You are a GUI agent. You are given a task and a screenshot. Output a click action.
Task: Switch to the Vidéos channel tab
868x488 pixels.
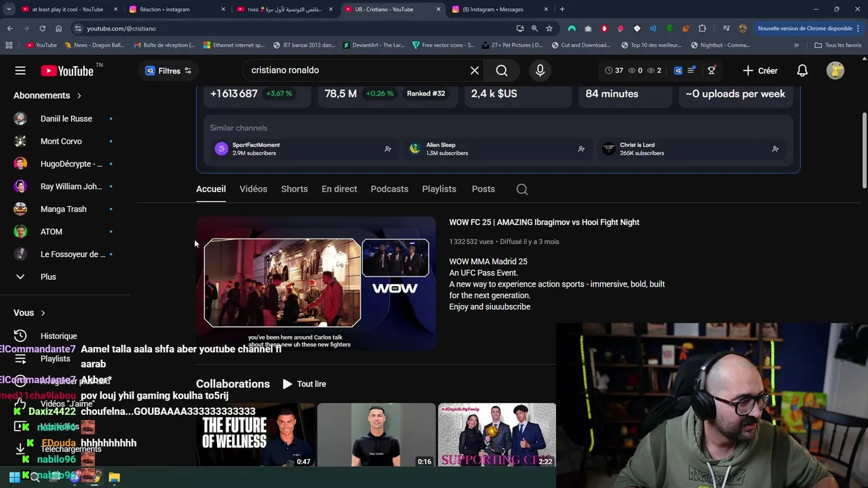pos(253,189)
